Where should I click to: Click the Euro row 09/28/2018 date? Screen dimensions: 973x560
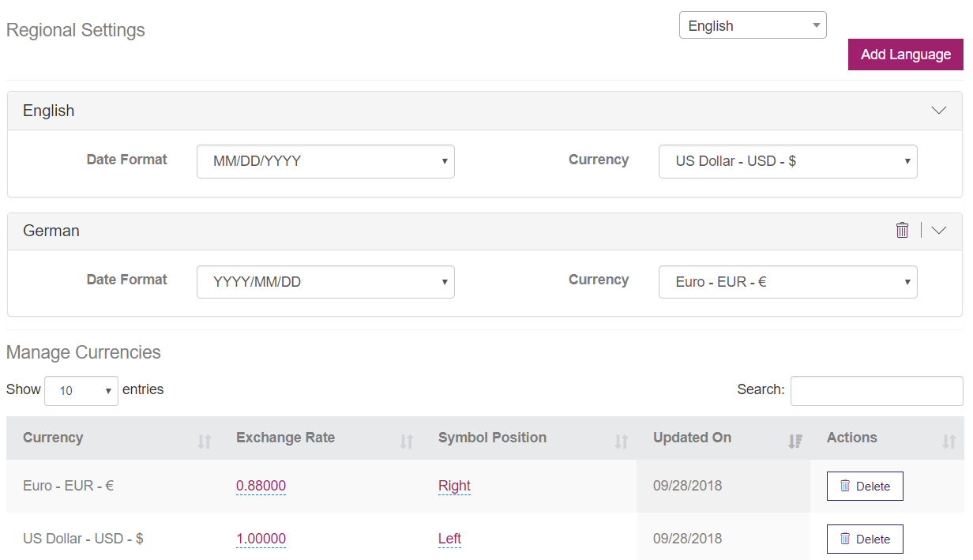(687, 486)
